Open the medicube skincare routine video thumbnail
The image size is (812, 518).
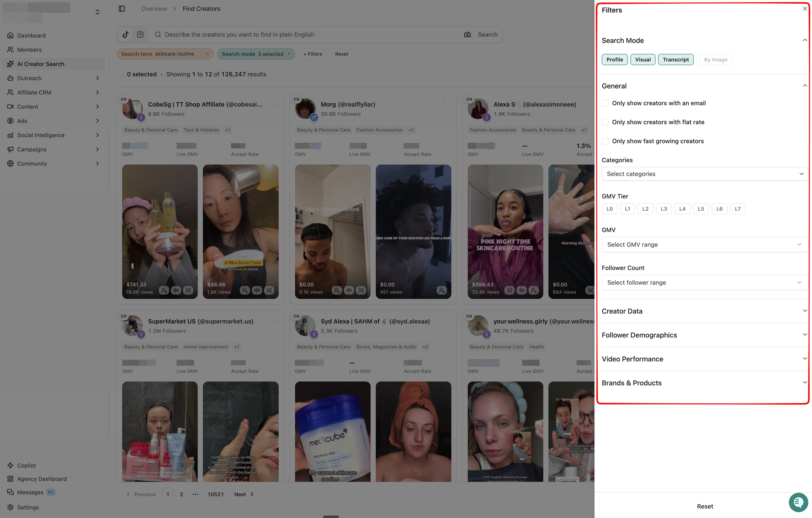(332, 432)
